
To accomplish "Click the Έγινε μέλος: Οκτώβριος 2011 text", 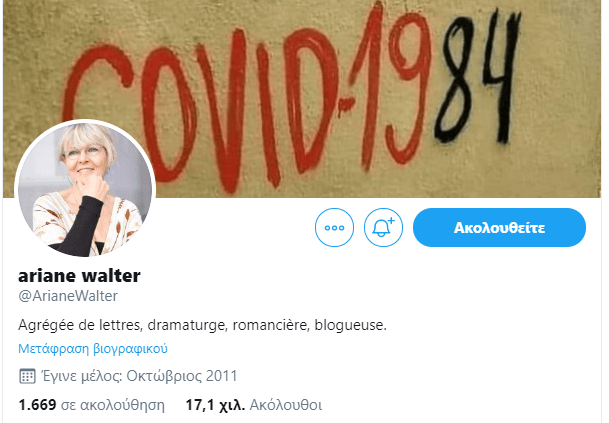I will (139, 376).
